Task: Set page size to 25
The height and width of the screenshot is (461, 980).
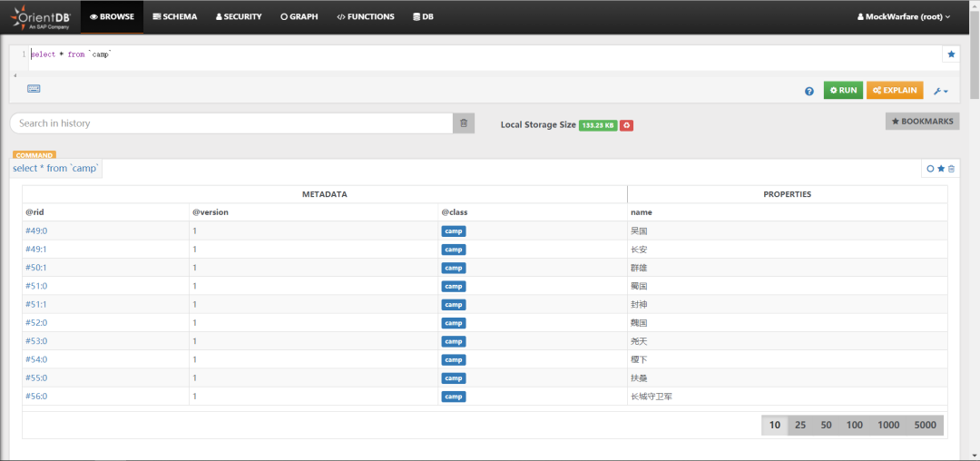Action: pos(800,425)
